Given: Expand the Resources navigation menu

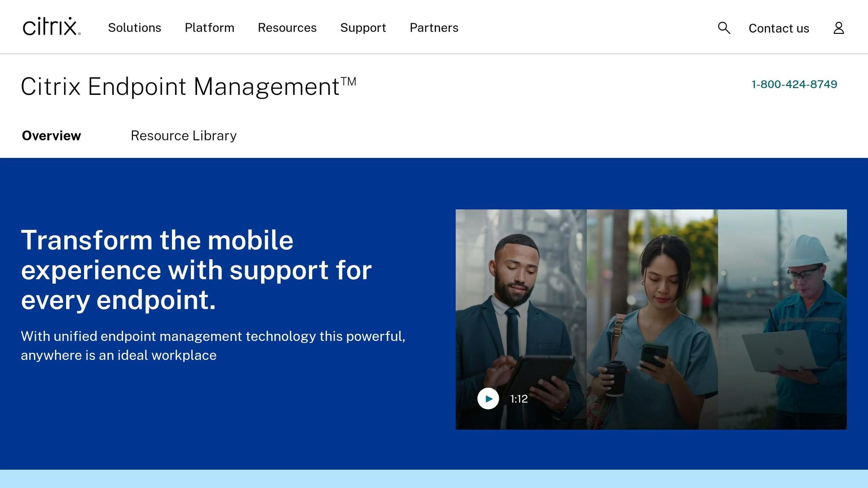Looking at the screenshot, I should [x=287, y=28].
